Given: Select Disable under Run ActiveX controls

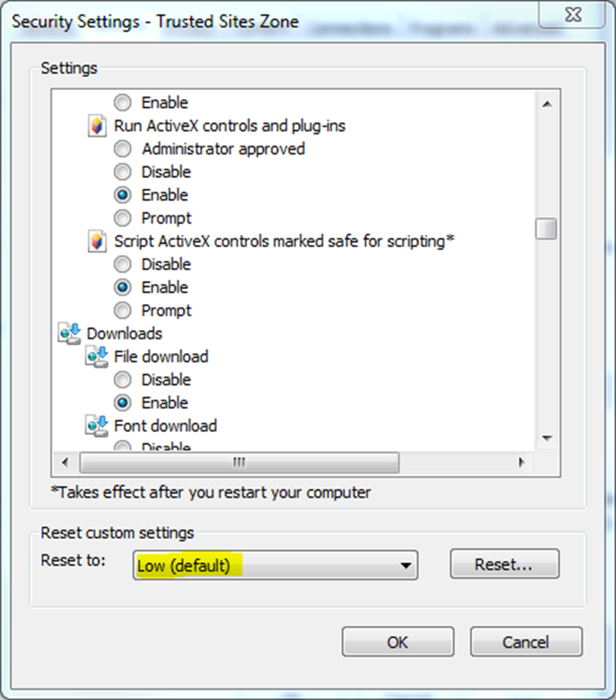Looking at the screenshot, I should [122, 172].
